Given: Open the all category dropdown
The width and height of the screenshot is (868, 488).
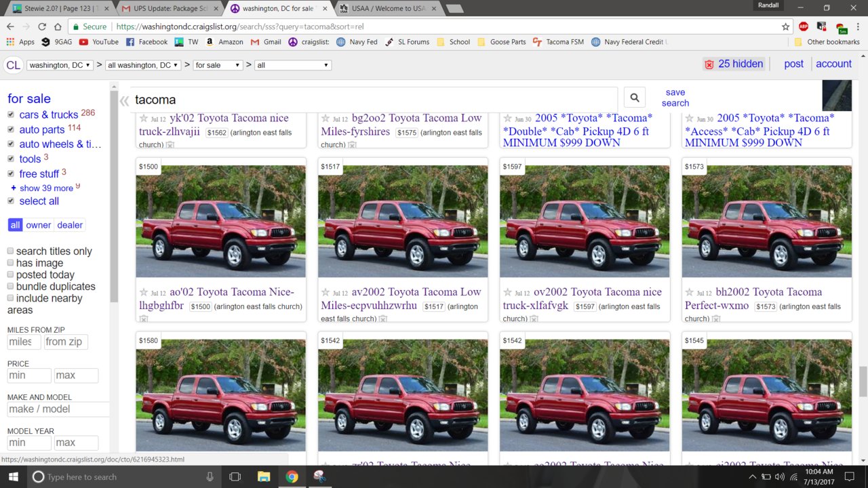Looking at the screenshot, I should pos(293,65).
